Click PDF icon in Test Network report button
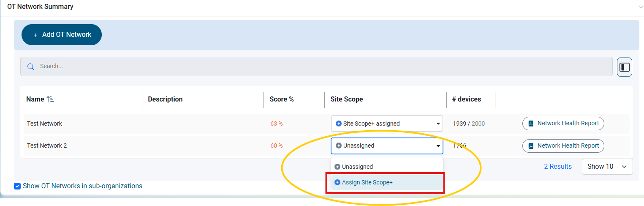This screenshot has width=644, height=206. [x=531, y=124]
